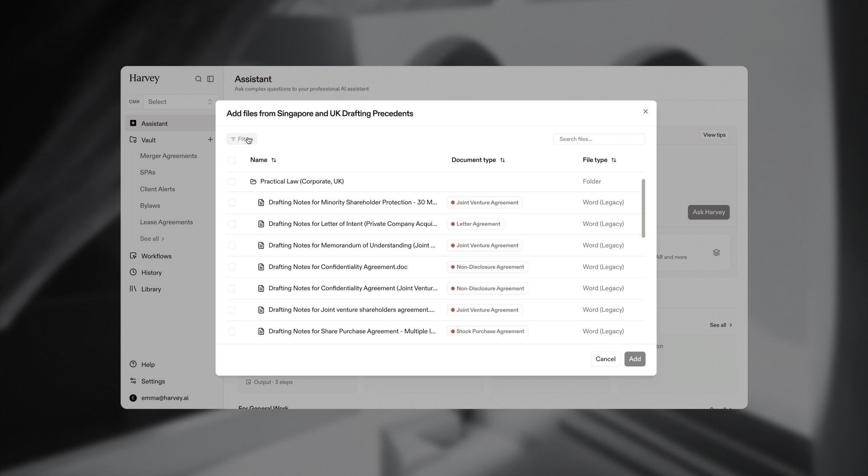Click the plus icon next to Vault
This screenshot has width=868, height=476.
pos(210,140)
